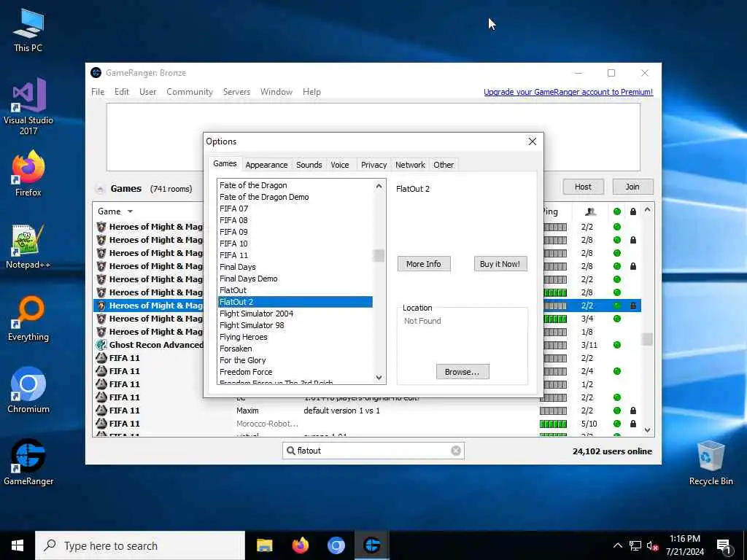Click Options game list scrollbar thumb

(x=379, y=256)
